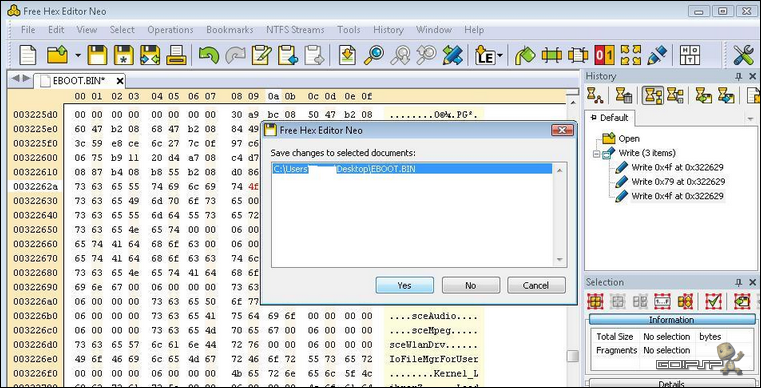Click the Save floppy disk icon
Image resolution: width=761 pixels, height=388 pixels.
97,55
